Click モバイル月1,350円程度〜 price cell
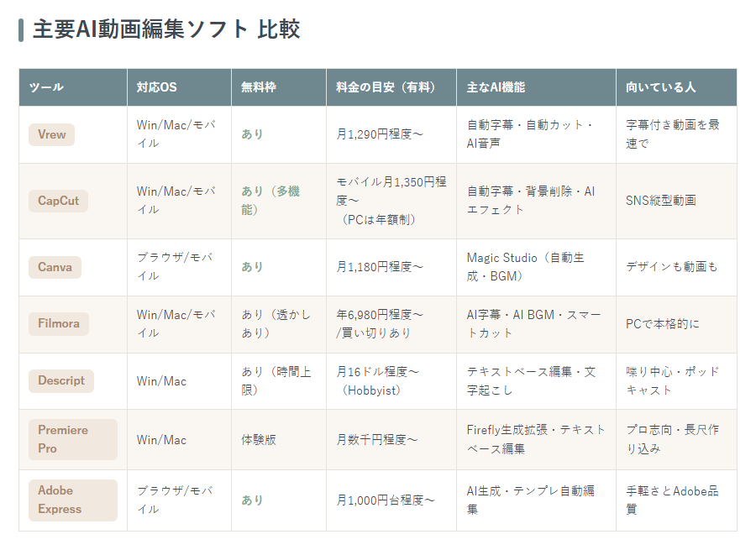The image size is (756, 550). (391, 201)
